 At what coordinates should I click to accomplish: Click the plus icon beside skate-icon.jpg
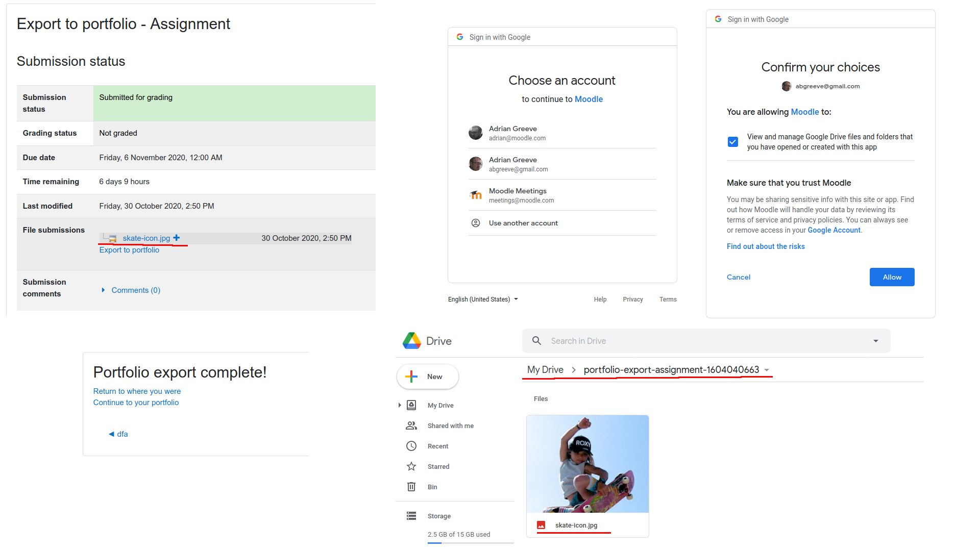pyautogui.click(x=177, y=238)
